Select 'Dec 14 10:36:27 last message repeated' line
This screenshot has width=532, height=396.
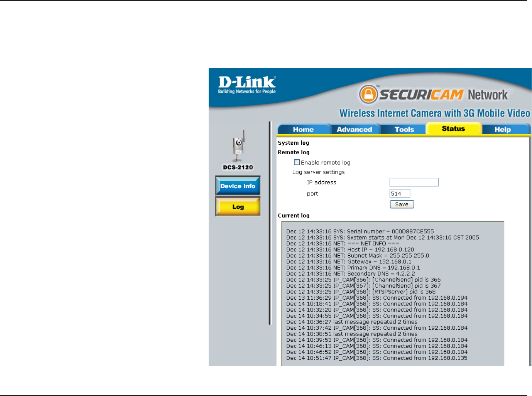[352, 322]
